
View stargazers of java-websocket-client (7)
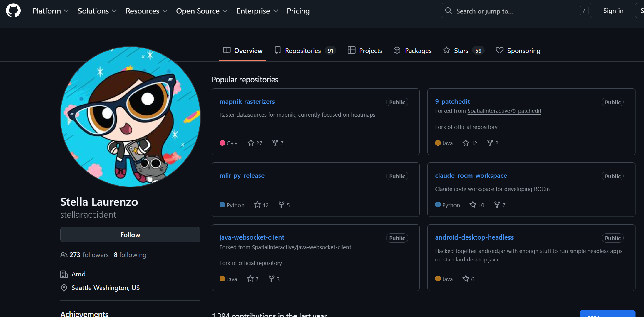pyautogui.click(x=253, y=279)
